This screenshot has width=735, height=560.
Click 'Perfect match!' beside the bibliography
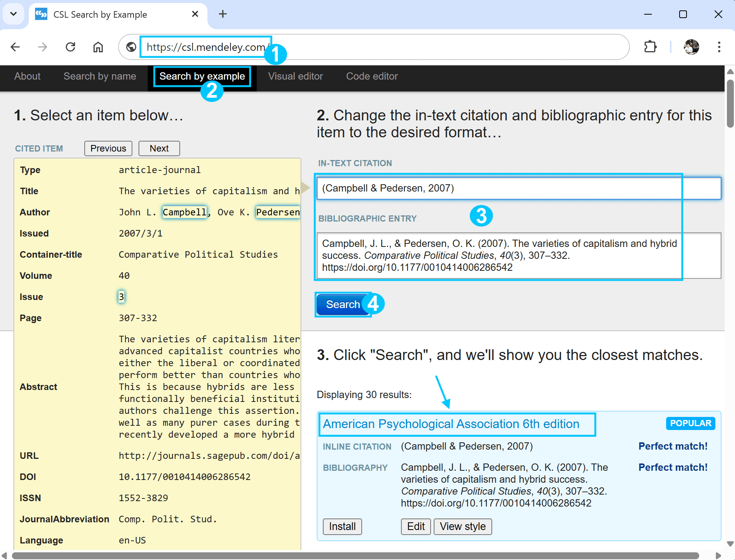pos(673,467)
